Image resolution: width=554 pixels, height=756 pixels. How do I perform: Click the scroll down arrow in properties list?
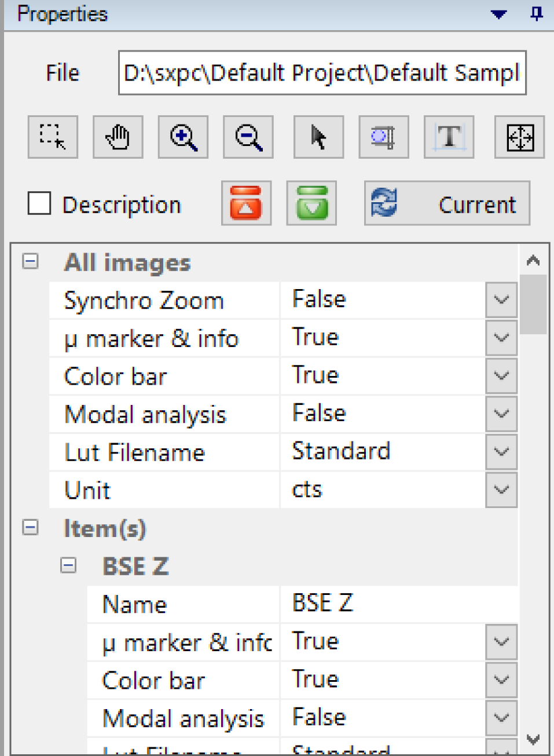click(x=533, y=740)
